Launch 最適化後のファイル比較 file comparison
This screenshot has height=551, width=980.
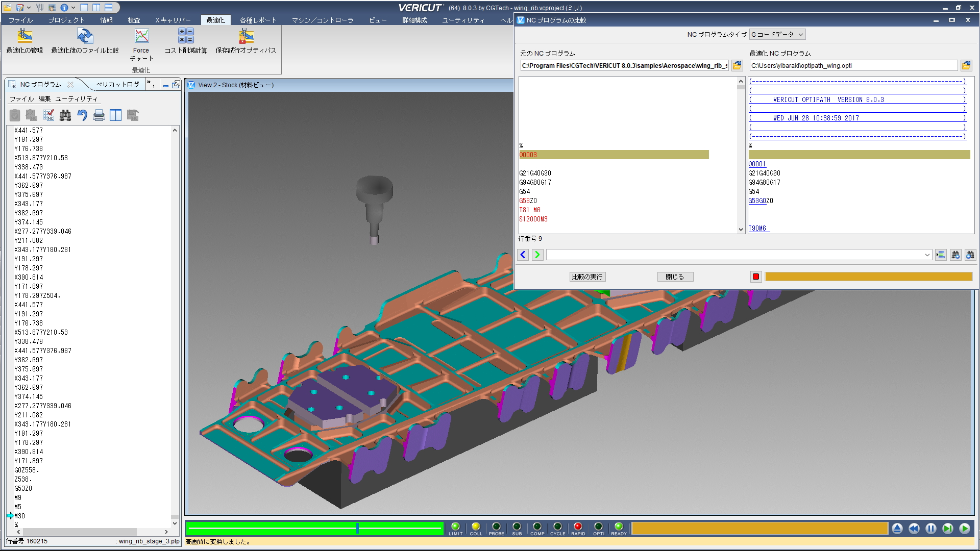click(x=85, y=41)
